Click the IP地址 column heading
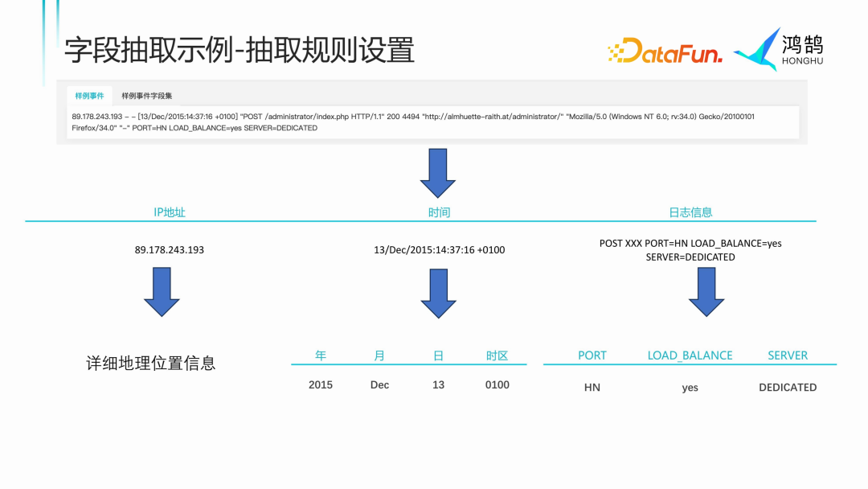This screenshot has width=868, height=489. [170, 212]
